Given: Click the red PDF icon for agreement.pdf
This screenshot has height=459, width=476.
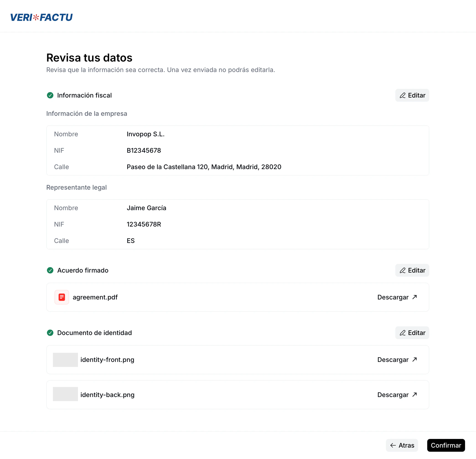Looking at the screenshot, I should coord(62,297).
